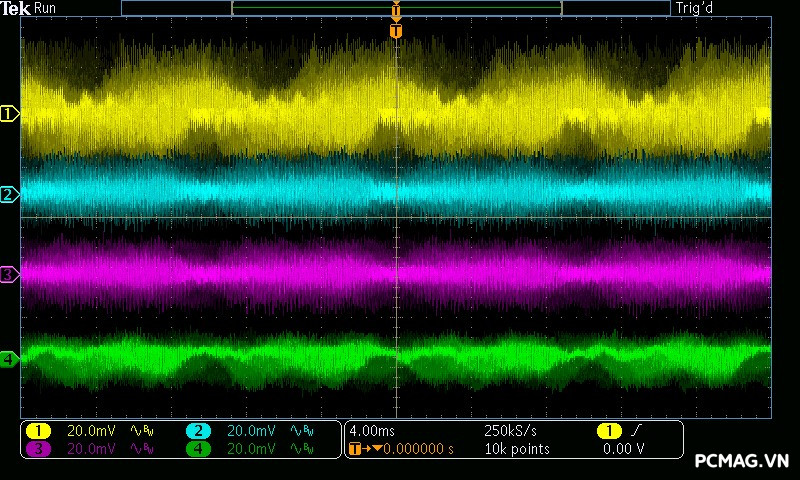Viewport: 800px width, 480px height.
Task: Click the 250kS/s sample rate readout
Action: 512,431
